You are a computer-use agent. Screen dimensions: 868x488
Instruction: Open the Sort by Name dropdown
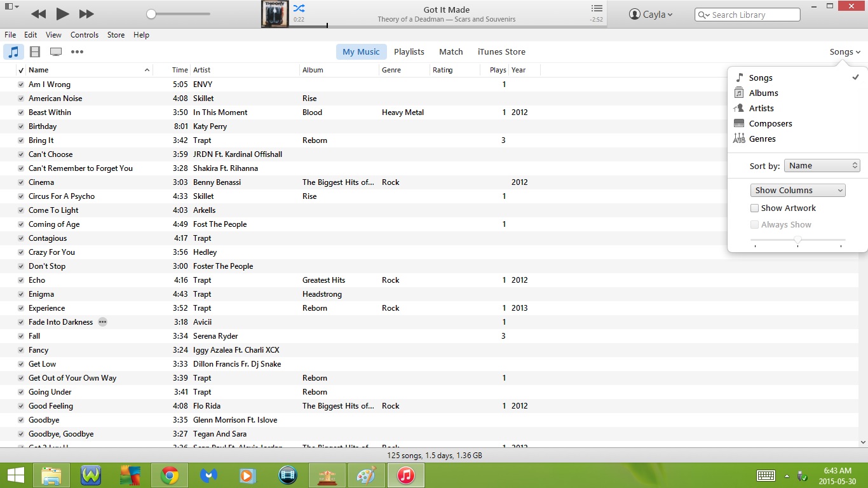click(822, 166)
